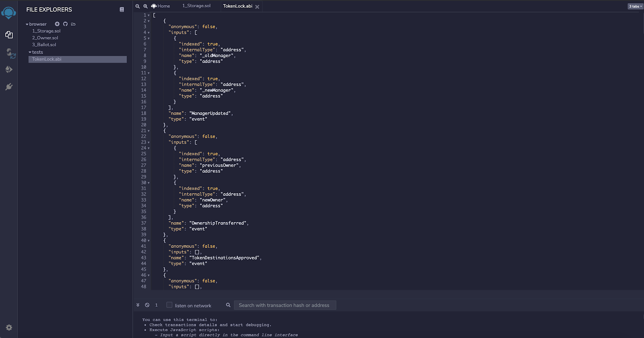
Task: Open the 3 tabs dropdown
Action: tap(636, 6)
